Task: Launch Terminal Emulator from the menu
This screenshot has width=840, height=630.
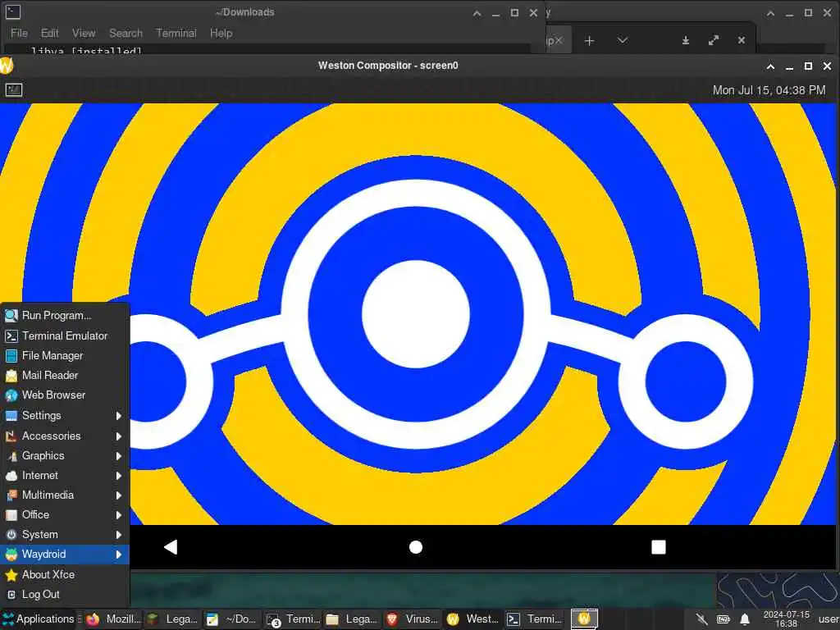Action: coord(65,336)
